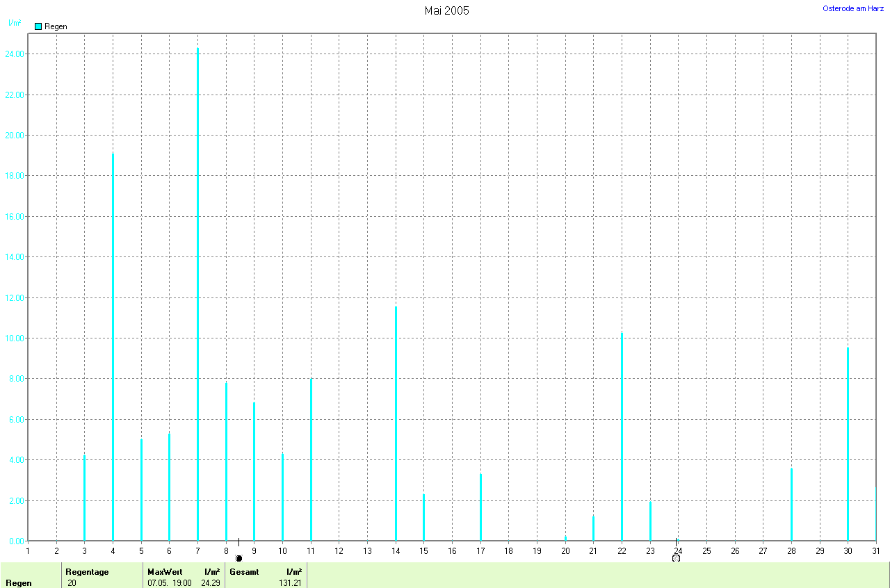Screen dimensions: 890x588
Task: Click the full moon marker below day 24
Action: click(676, 558)
